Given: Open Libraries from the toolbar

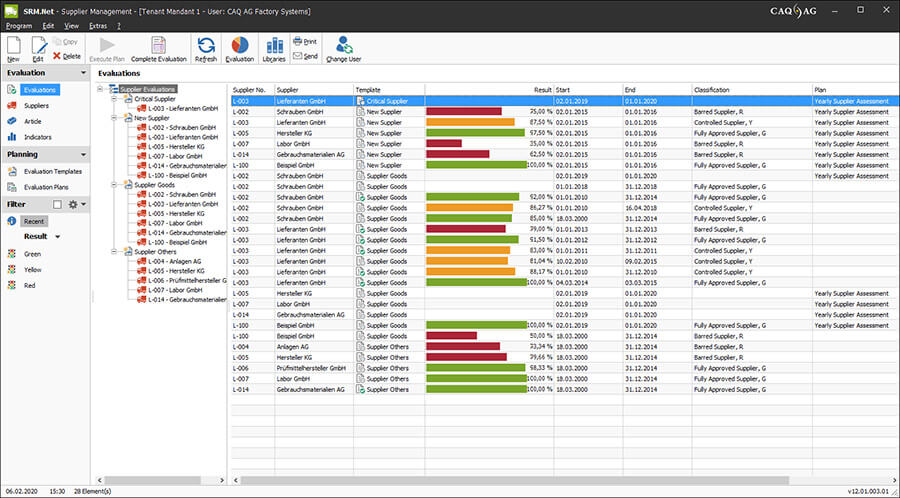Looking at the screenshot, I should click(273, 47).
